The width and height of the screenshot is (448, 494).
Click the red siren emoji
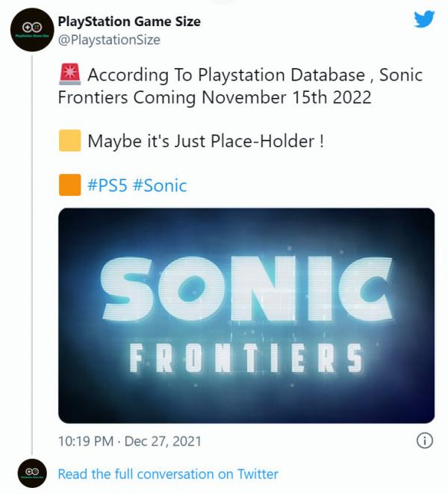click(69, 75)
